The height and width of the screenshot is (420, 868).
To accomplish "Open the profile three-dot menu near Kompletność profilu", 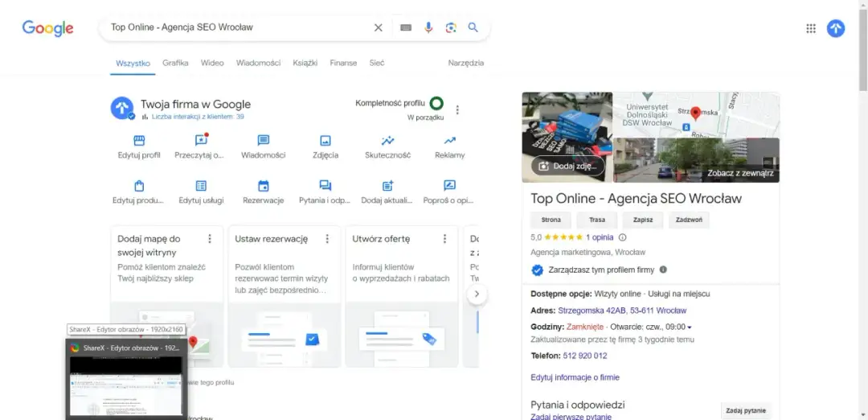I will (457, 109).
